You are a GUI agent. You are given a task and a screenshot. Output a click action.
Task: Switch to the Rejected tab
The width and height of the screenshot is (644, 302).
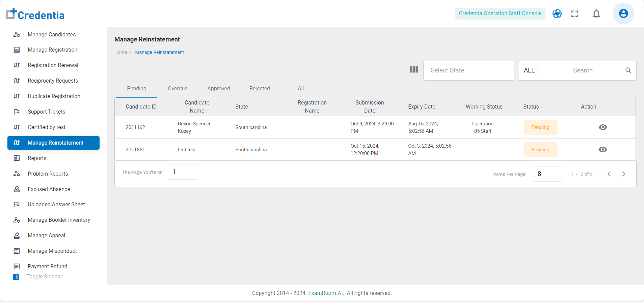pos(260,89)
